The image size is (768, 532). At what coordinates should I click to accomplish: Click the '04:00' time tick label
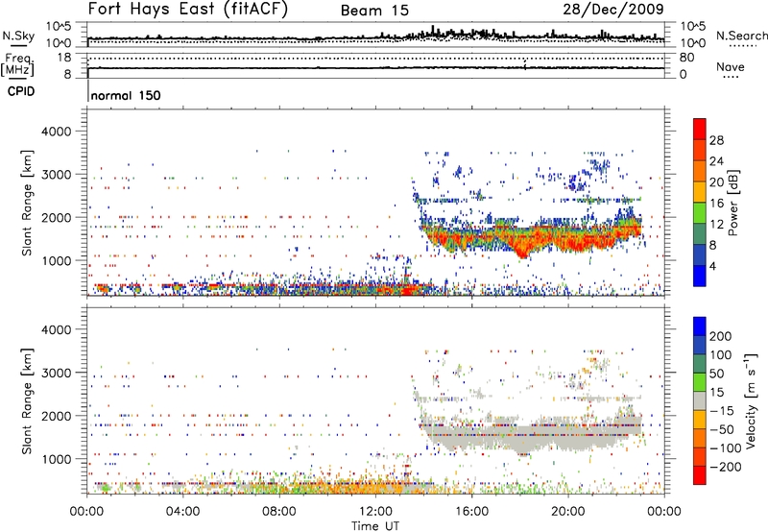182,512
